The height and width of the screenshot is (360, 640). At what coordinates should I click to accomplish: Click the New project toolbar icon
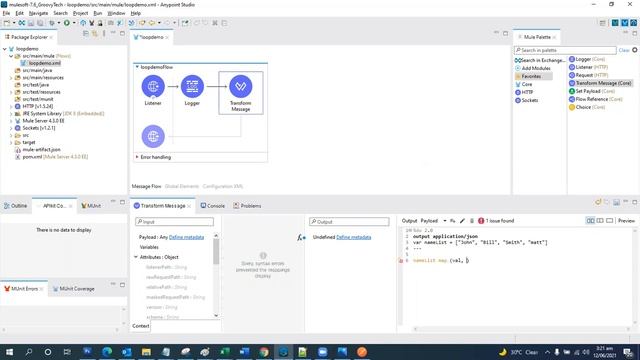pos(7,23)
